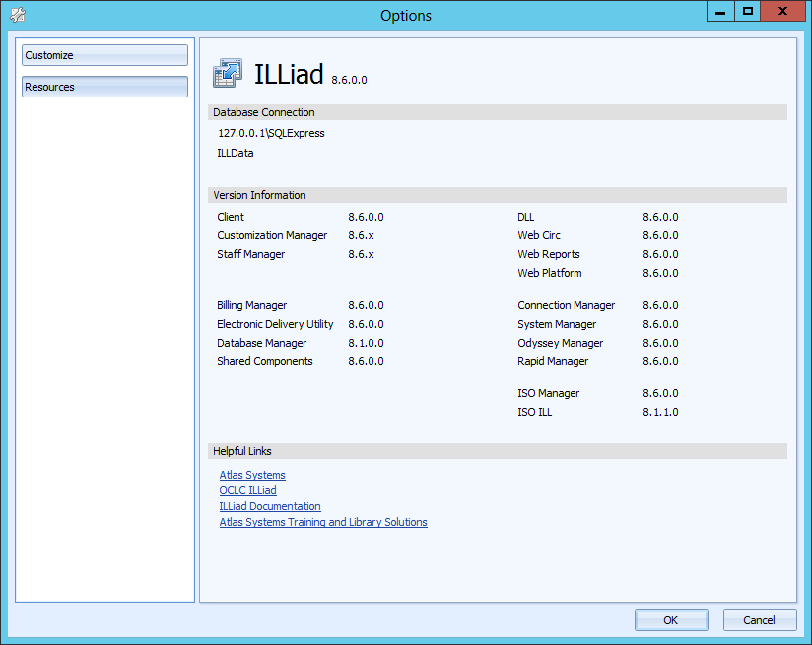Click the ILLiad application logo icon
Screen dimensions: 812x645
coord(228,73)
